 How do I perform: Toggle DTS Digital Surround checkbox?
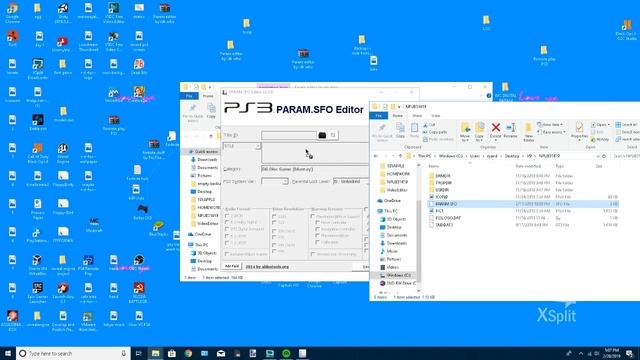click(227, 229)
